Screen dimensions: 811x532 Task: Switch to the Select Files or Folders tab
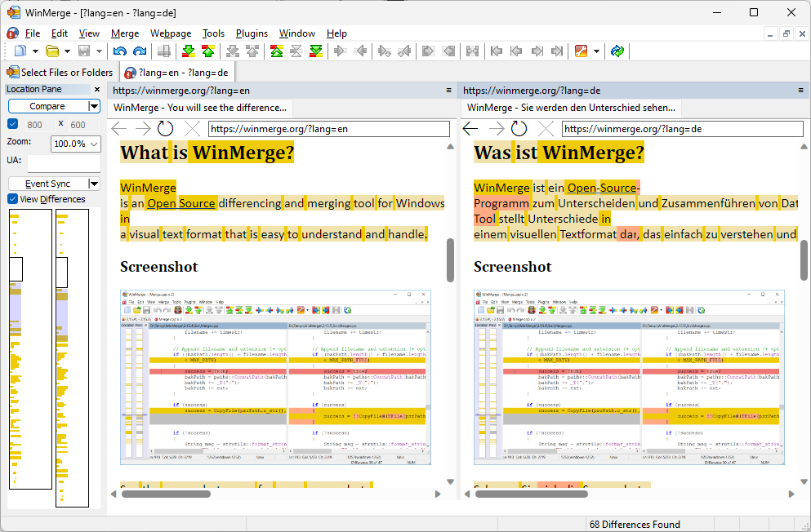(60, 72)
